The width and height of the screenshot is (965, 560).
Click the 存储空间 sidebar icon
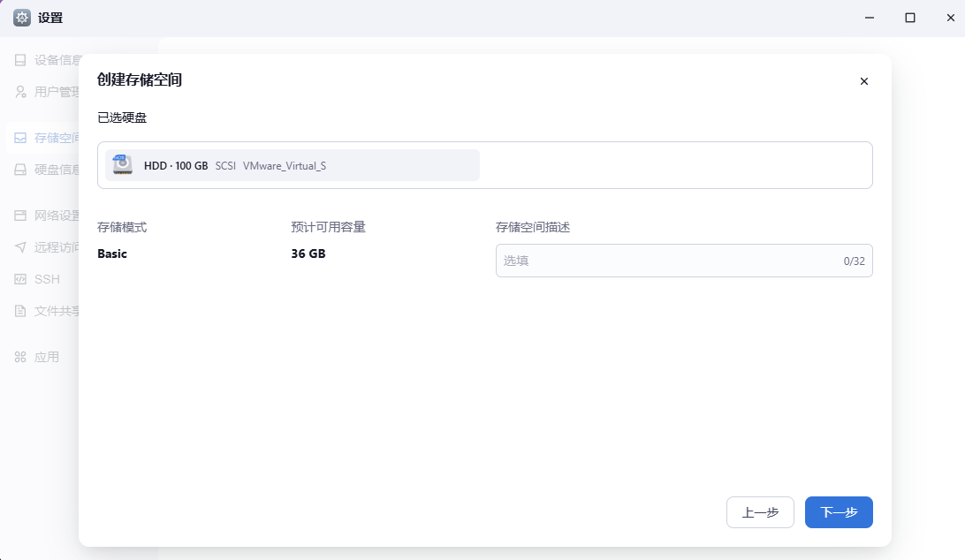click(20, 138)
